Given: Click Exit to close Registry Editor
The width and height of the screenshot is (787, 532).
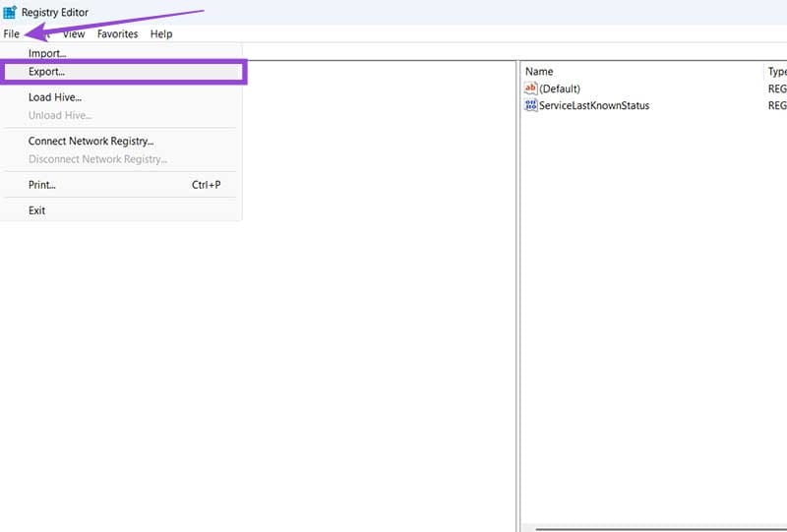Looking at the screenshot, I should (x=37, y=210).
